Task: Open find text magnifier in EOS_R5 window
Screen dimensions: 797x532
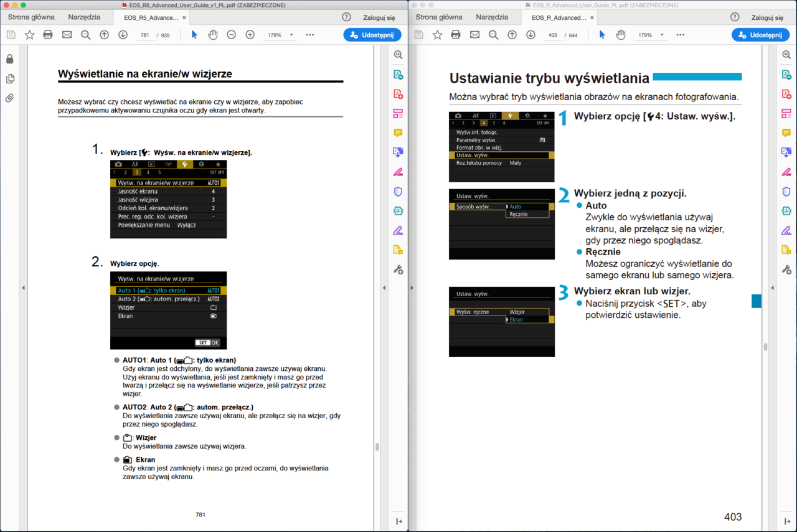Action: 85,35
